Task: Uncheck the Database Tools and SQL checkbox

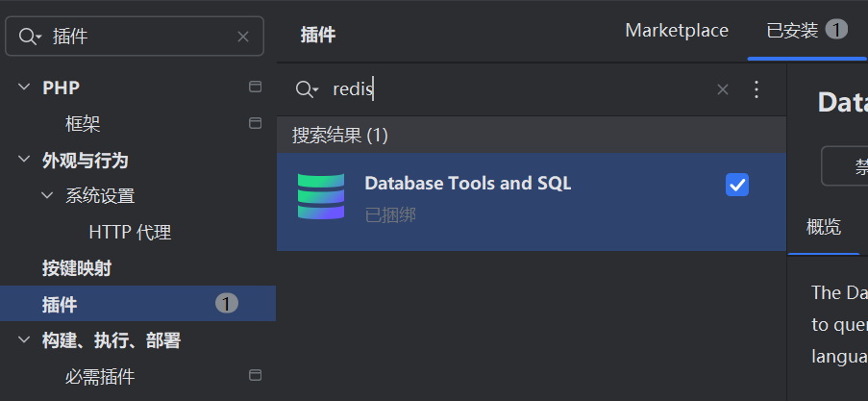Action: [x=737, y=185]
